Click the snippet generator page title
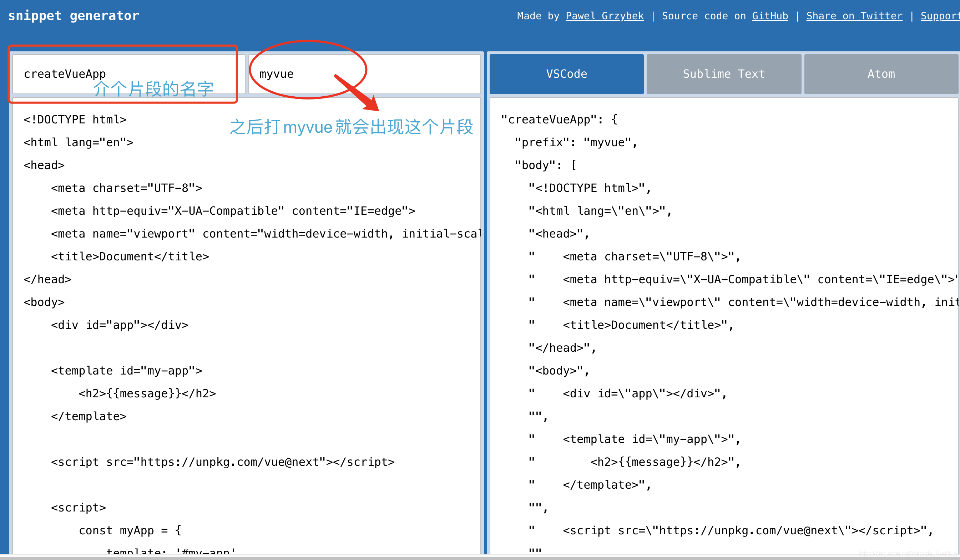 74,16
